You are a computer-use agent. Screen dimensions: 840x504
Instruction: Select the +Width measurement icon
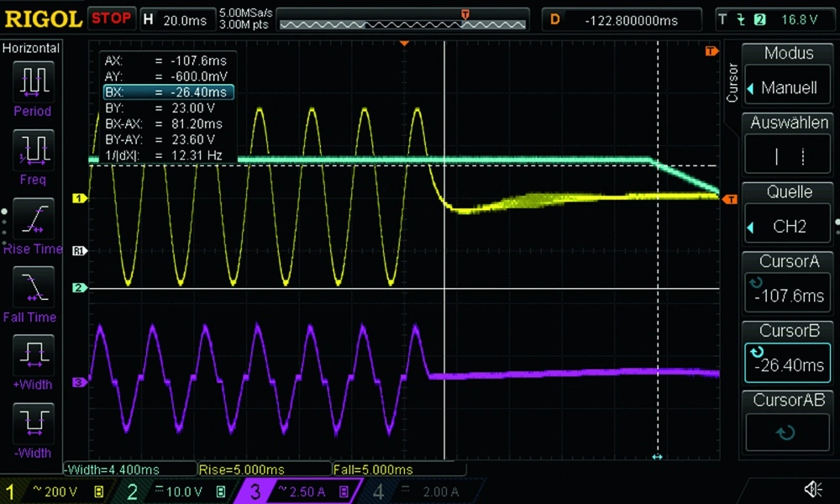tap(32, 356)
